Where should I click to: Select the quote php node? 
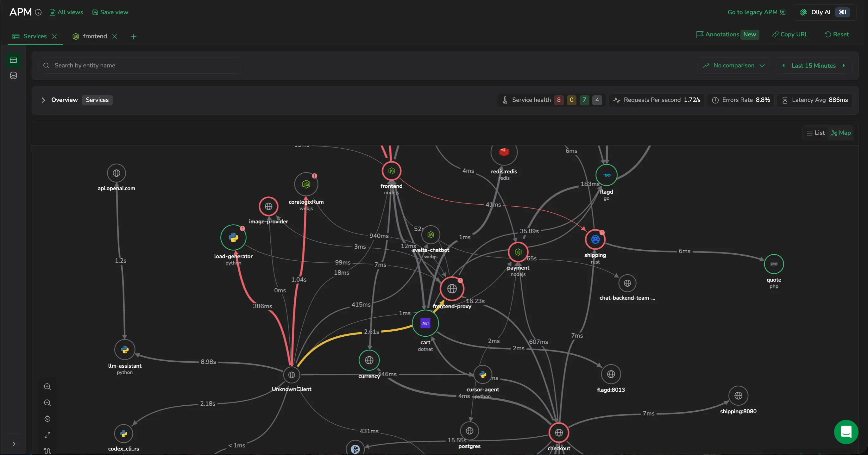click(774, 264)
